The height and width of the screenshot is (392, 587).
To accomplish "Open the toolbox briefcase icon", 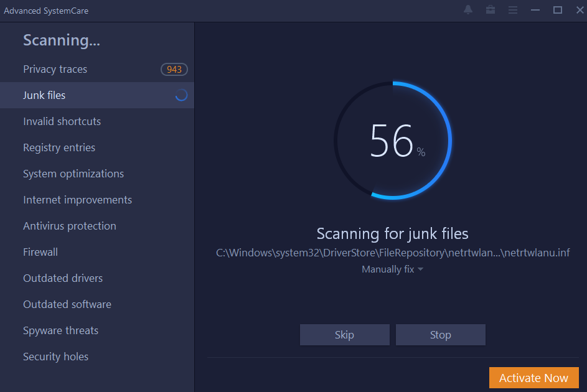I will click(491, 10).
